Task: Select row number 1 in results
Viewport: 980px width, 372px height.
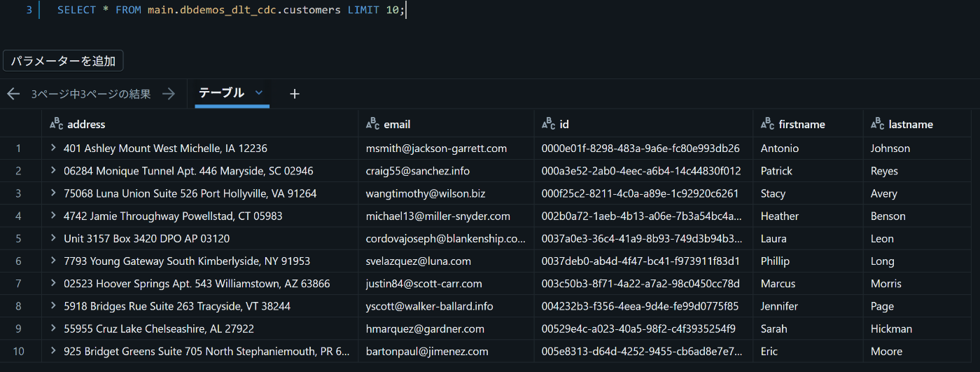Action: [x=18, y=149]
